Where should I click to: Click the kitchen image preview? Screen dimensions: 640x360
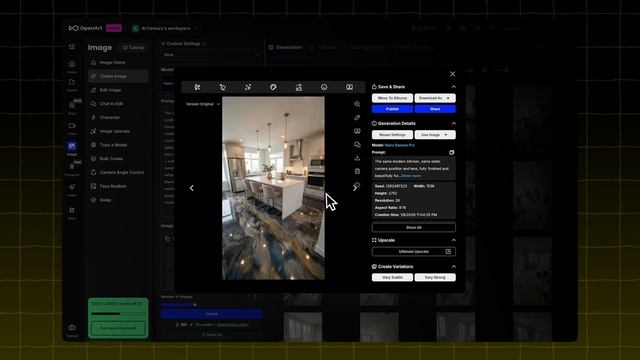(273, 188)
